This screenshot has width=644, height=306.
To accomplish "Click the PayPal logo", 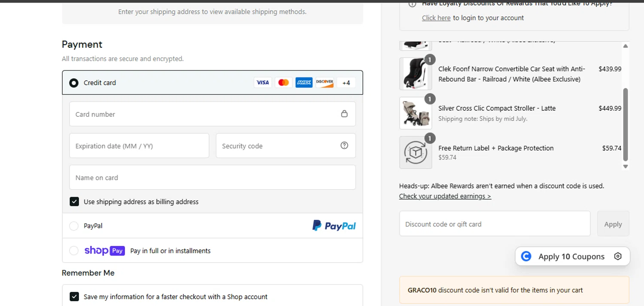I will [x=334, y=226].
